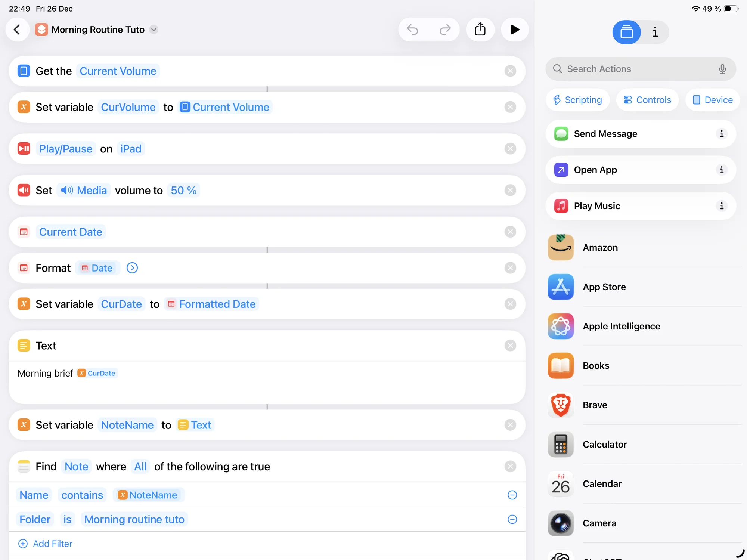747x560 pixels.
Task: Tap the microphone icon in Search Actions
Action: [x=722, y=69]
